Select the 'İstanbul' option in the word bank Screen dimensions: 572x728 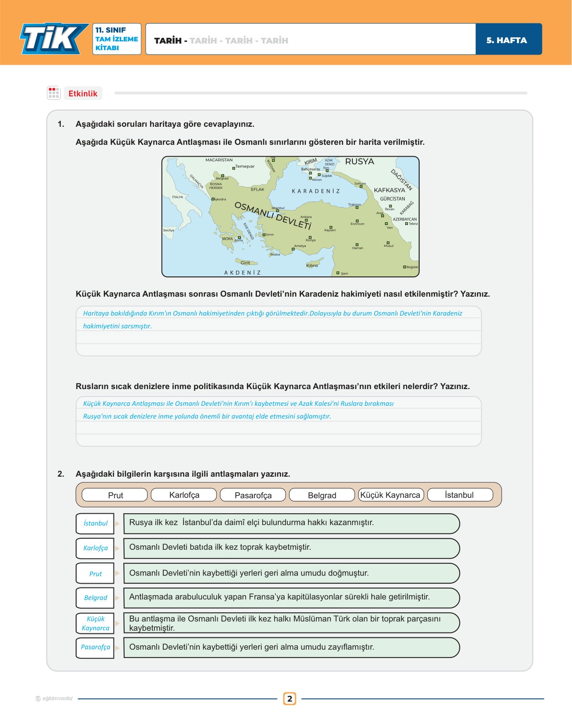pos(460,495)
